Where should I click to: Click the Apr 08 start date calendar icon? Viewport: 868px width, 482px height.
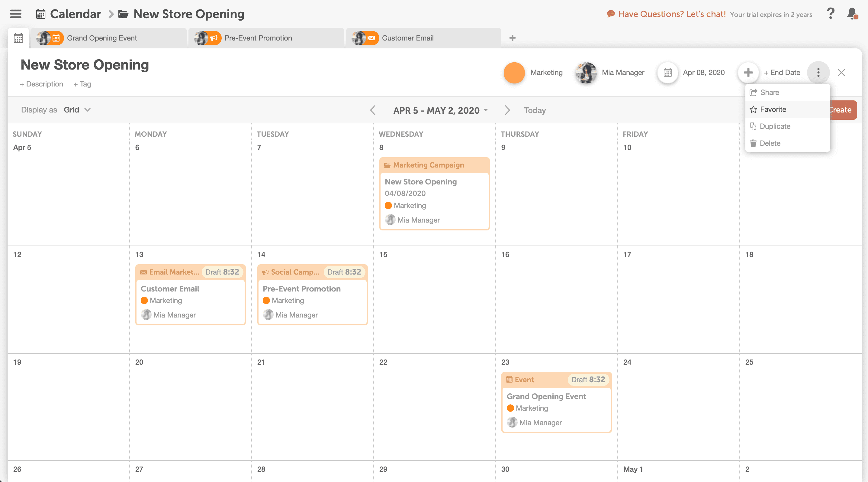pos(667,73)
